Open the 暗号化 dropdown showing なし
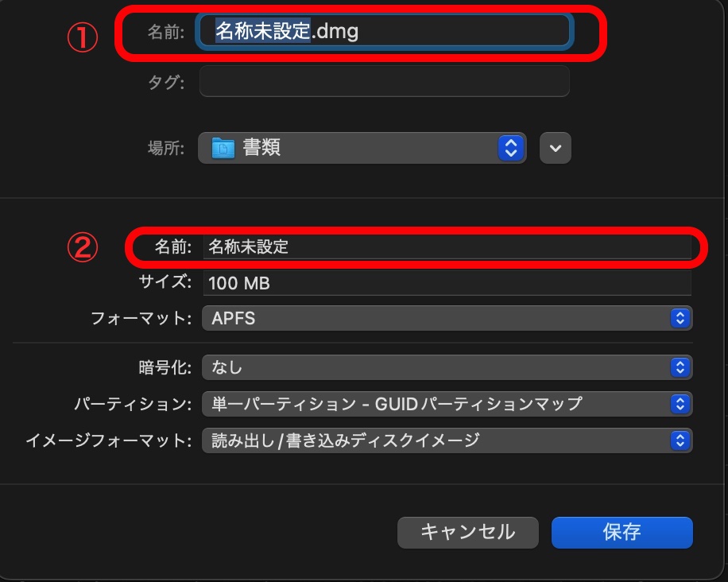728x582 pixels. (x=447, y=367)
